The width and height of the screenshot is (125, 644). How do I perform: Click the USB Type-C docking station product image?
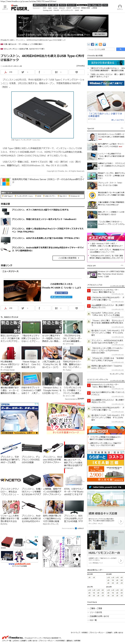(42, 115)
